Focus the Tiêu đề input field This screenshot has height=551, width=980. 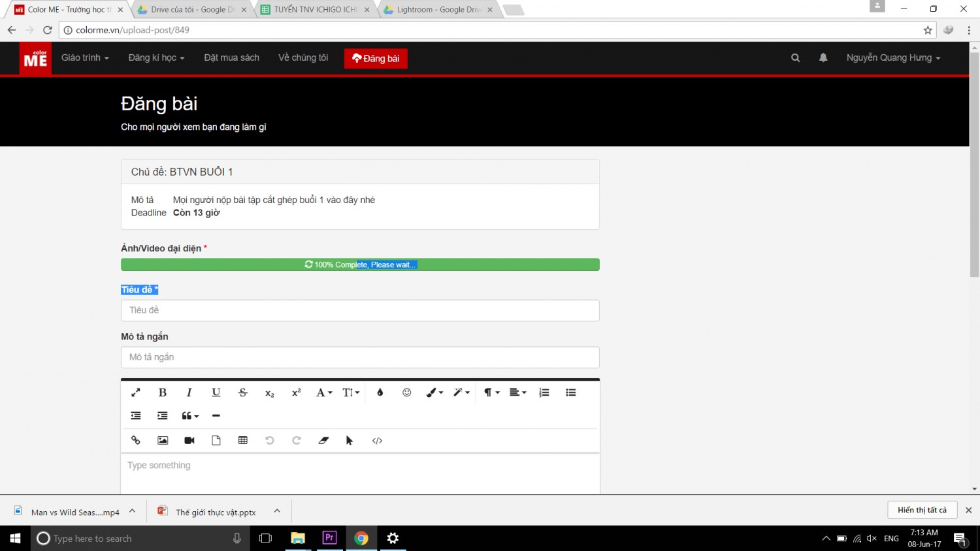360,311
